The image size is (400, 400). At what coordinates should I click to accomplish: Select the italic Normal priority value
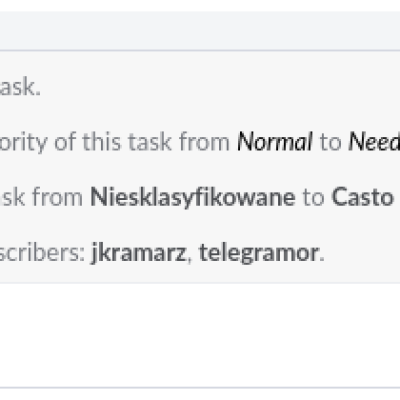[275, 142]
